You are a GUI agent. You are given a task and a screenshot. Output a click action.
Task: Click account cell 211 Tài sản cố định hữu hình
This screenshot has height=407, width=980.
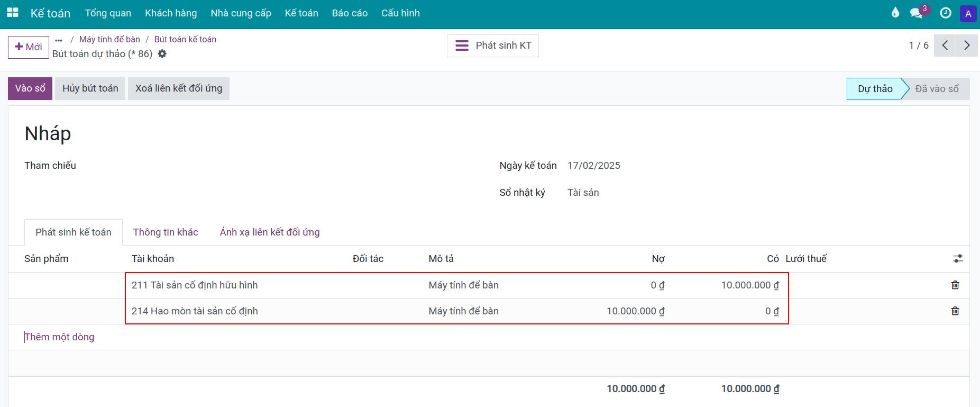(195, 285)
